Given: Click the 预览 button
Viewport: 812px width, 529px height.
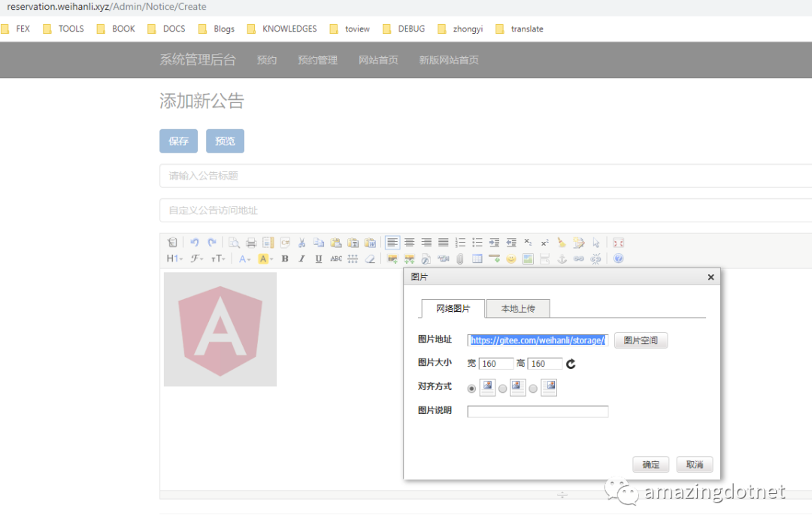Looking at the screenshot, I should tap(226, 141).
